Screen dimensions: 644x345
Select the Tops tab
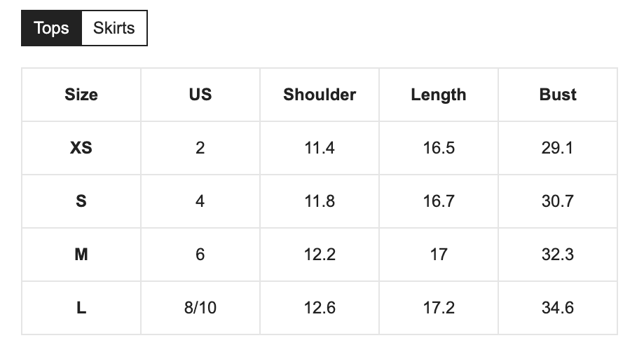click(x=51, y=28)
